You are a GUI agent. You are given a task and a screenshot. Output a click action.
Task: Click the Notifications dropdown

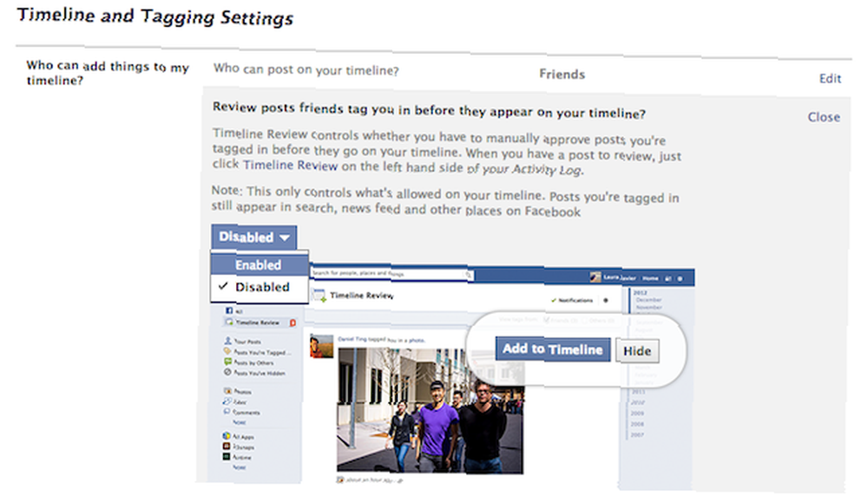(572, 300)
